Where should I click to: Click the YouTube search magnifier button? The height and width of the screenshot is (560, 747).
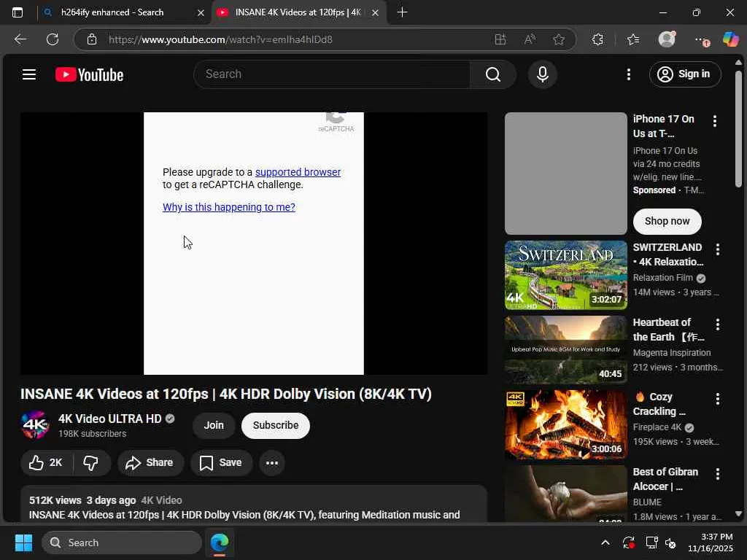(492, 74)
